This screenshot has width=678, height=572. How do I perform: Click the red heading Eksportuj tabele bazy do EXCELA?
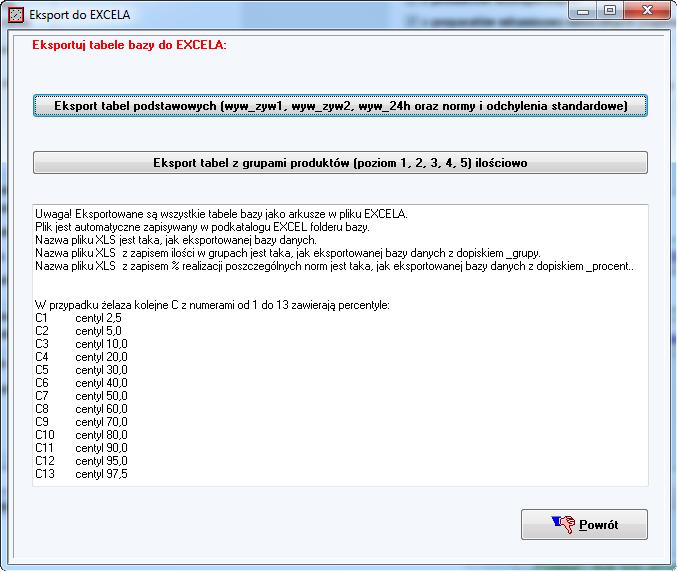tap(129, 45)
